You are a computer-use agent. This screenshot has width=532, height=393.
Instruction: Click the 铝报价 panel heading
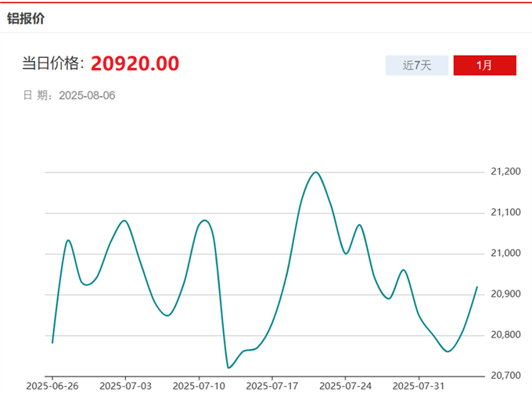pos(26,18)
